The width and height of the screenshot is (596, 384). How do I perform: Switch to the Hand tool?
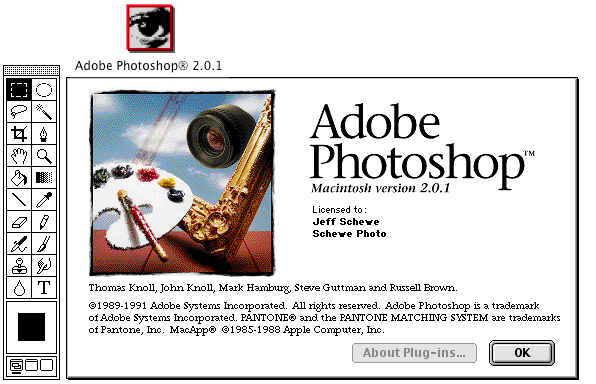click(19, 156)
